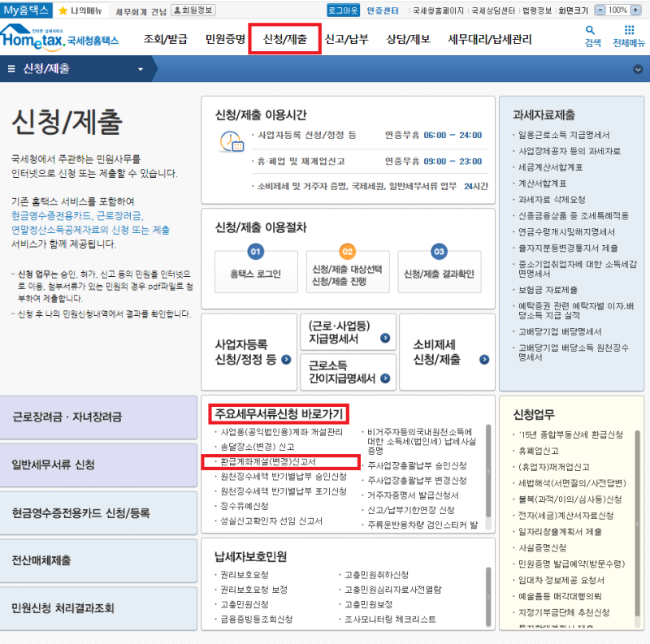Open 거주자증명서 발급신청서 link
Screen dimensions: 650x644
pyautogui.click(x=413, y=495)
